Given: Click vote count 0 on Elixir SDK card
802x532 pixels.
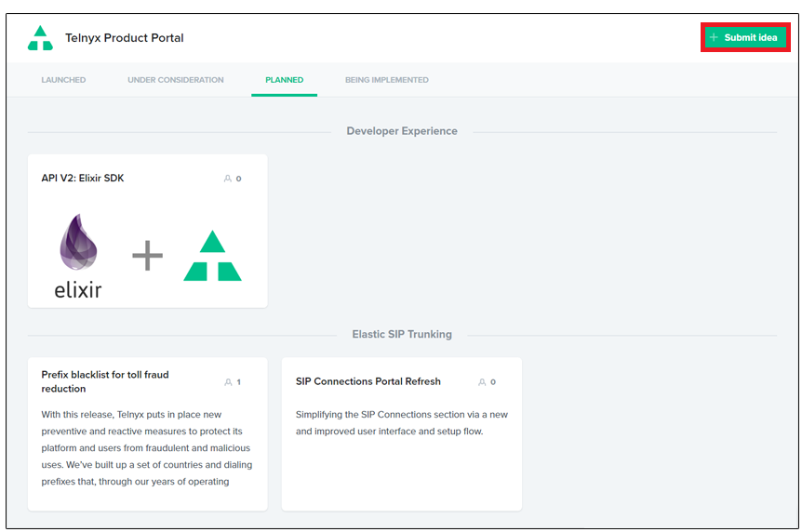Looking at the screenshot, I should click(x=239, y=179).
